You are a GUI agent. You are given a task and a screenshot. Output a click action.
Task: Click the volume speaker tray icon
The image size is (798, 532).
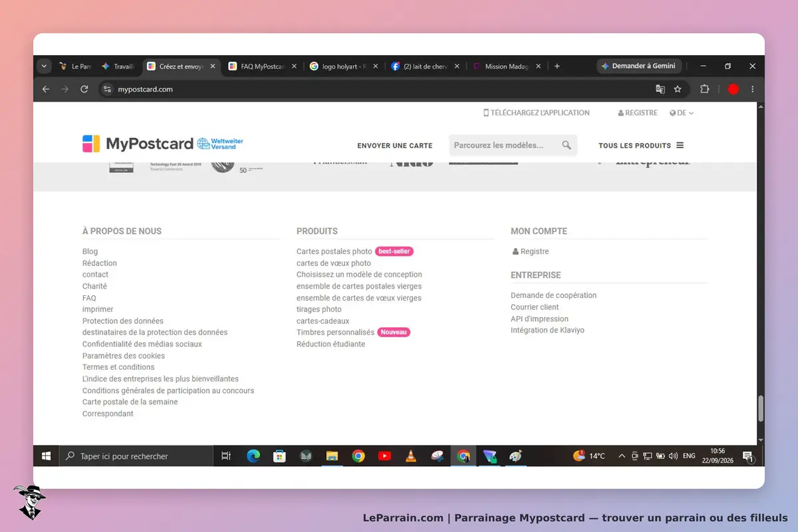[673, 456]
